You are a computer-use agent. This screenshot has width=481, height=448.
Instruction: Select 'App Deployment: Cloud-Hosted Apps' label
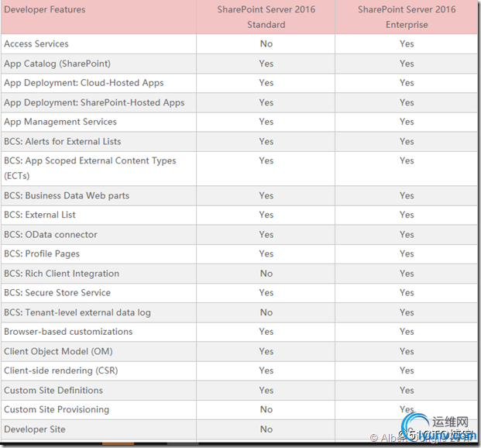tap(84, 83)
